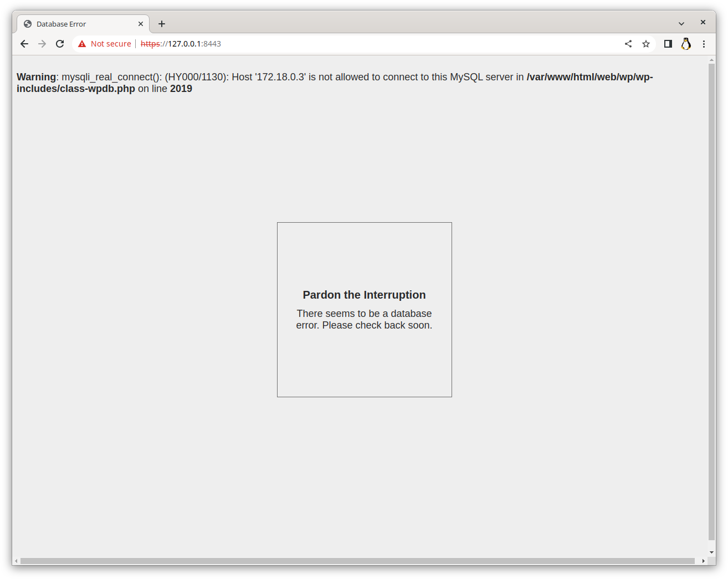Click the horizontal scrollbar thumb

click(x=357, y=561)
